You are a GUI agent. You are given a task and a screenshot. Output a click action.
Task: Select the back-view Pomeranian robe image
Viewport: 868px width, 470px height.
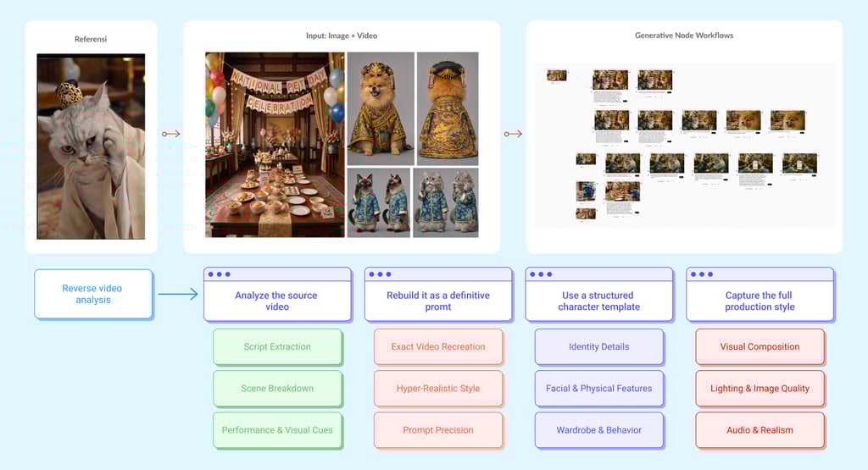click(x=448, y=109)
